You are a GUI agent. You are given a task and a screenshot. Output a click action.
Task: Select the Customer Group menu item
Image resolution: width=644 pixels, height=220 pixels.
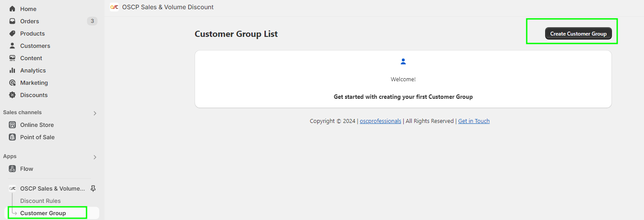pyautogui.click(x=43, y=213)
